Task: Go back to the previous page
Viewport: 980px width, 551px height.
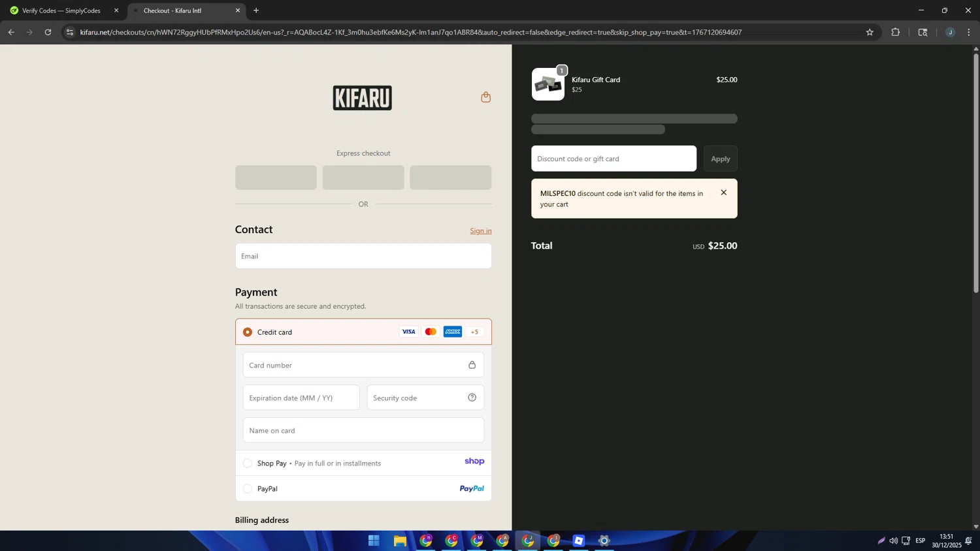Action: click(11, 32)
